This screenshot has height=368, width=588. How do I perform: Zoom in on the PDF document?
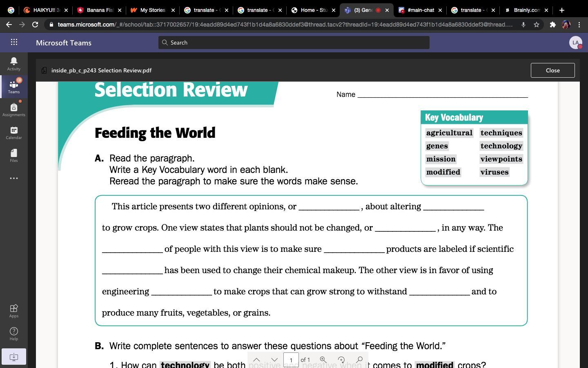point(323,360)
